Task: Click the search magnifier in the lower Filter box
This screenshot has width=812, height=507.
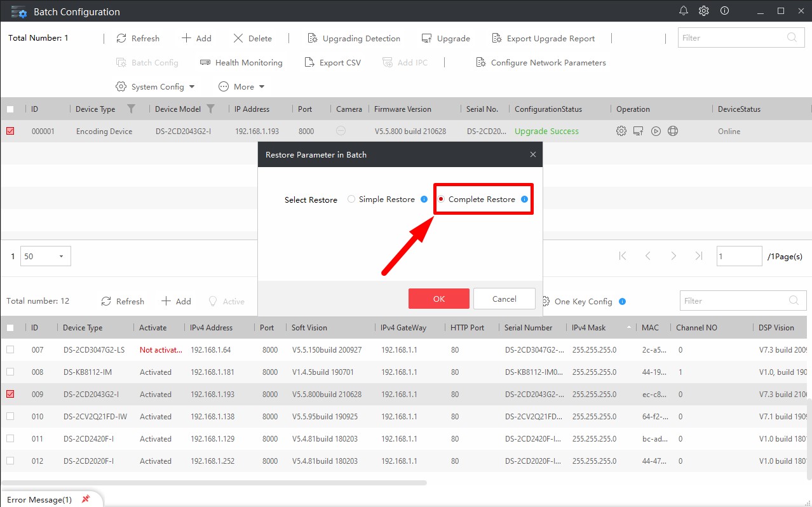Action: click(794, 301)
